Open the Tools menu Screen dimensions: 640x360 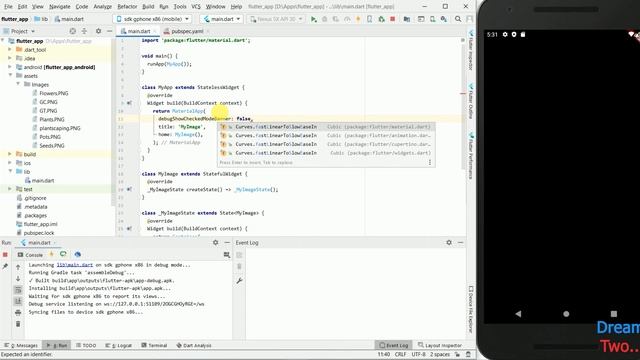click(180, 7)
